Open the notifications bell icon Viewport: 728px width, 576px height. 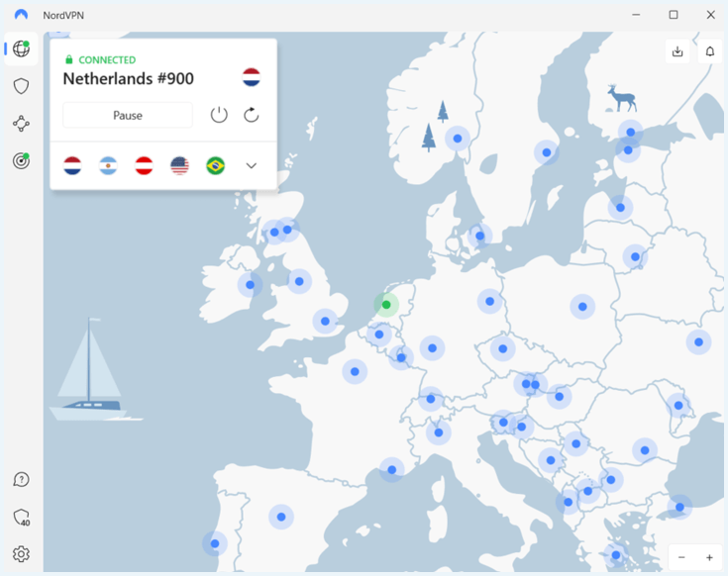pyautogui.click(x=710, y=51)
